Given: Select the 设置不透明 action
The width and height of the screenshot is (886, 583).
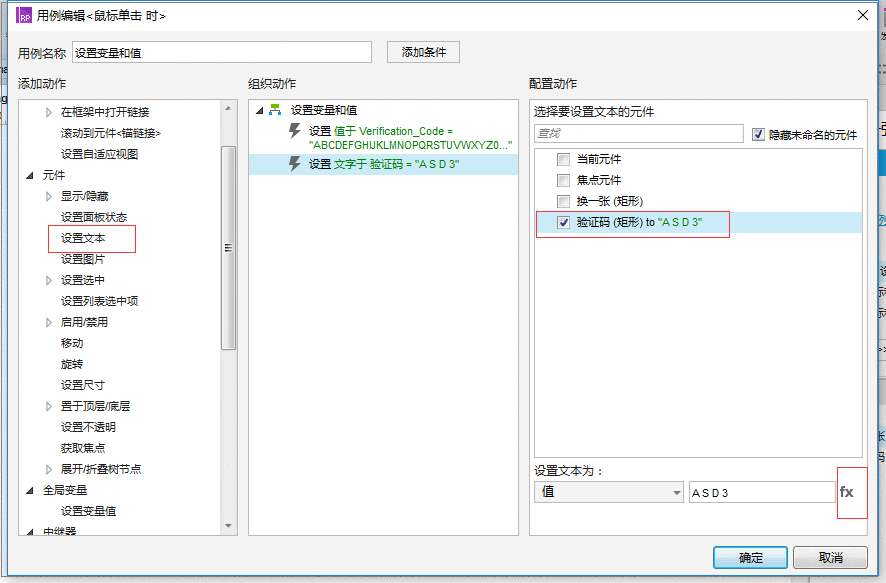Looking at the screenshot, I should (x=88, y=427).
